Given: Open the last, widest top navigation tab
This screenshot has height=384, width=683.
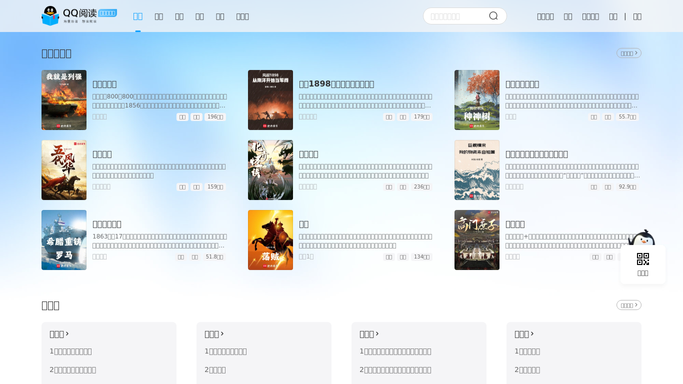Looking at the screenshot, I should 242,17.
